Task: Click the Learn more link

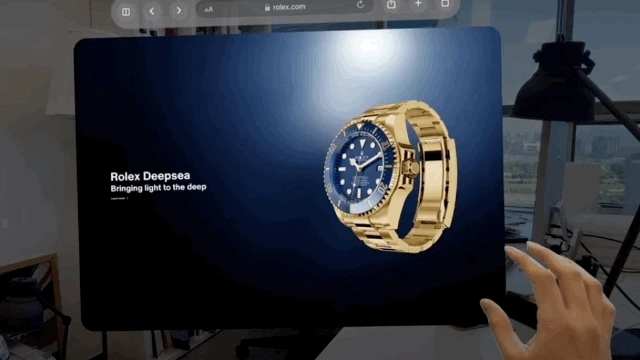Action: (x=119, y=198)
